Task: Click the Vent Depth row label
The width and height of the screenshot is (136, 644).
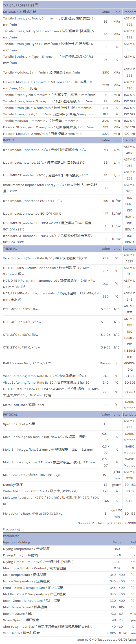Action: click(21, 633)
